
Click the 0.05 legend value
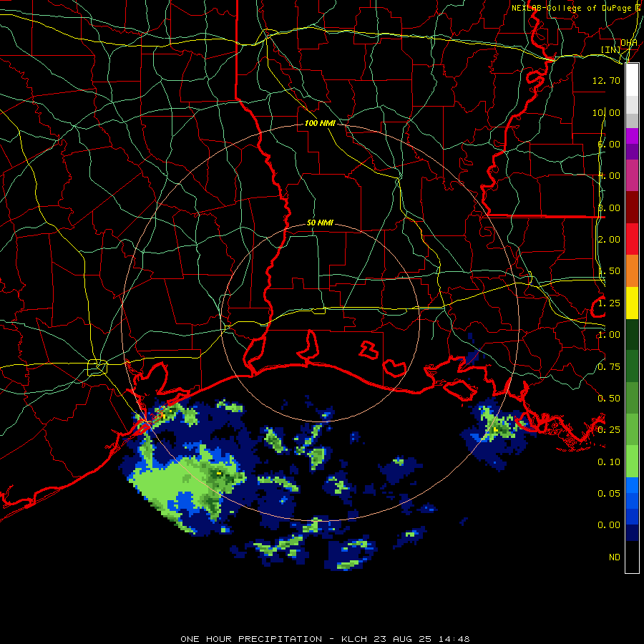pyautogui.click(x=609, y=494)
